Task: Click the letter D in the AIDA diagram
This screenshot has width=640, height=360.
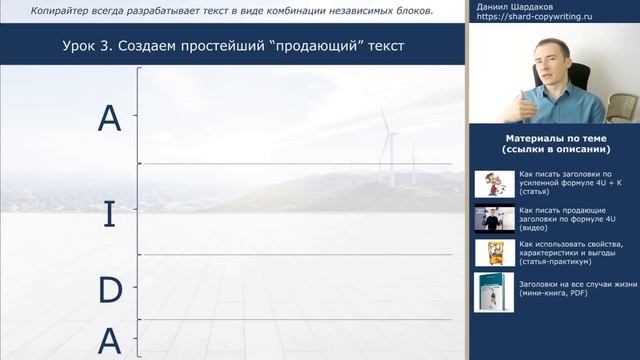Action: pos(110,290)
